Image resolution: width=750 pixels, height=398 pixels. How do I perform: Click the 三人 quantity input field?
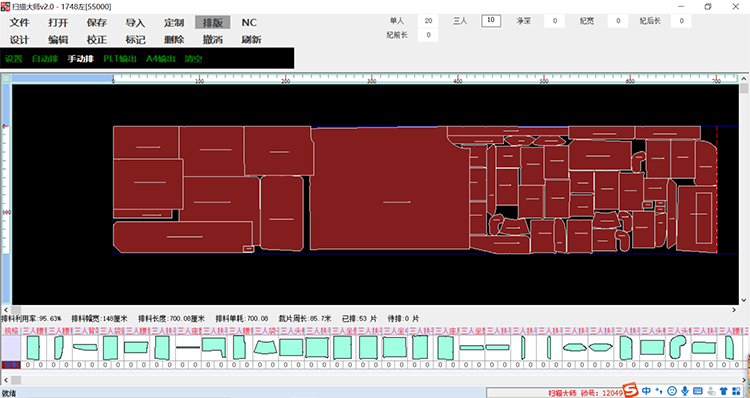(x=491, y=21)
